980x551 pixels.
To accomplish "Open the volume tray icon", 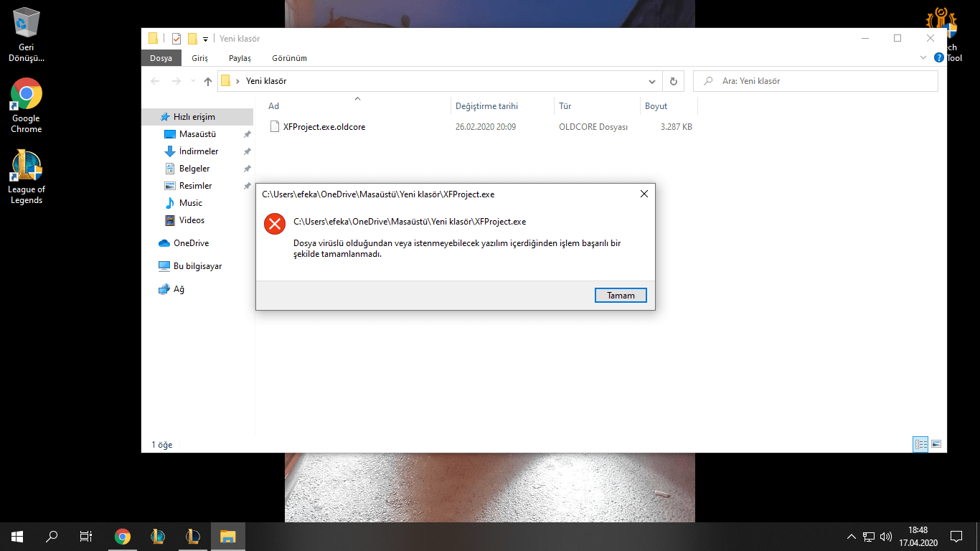I will [886, 536].
